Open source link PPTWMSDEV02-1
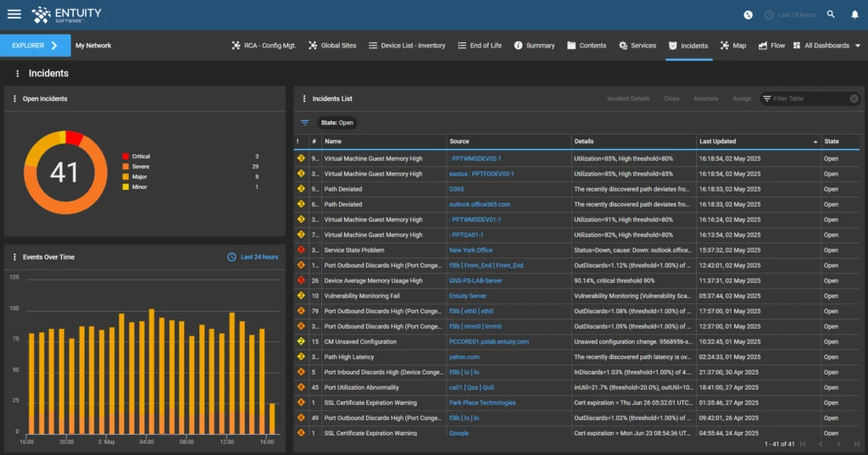868x455 pixels. [x=475, y=158]
